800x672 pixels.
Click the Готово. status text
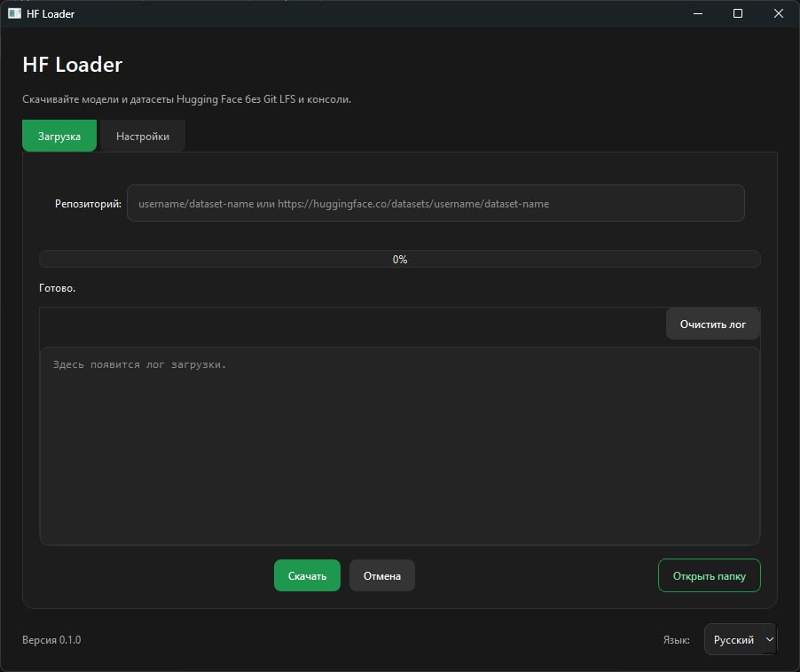coord(57,288)
